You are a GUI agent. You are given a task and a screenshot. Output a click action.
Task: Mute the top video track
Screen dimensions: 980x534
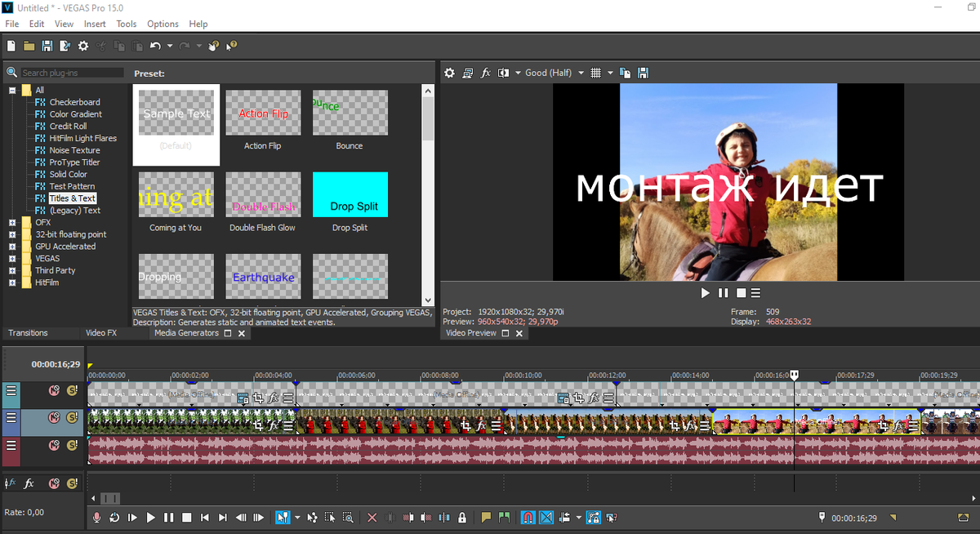click(x=54, y=390)
